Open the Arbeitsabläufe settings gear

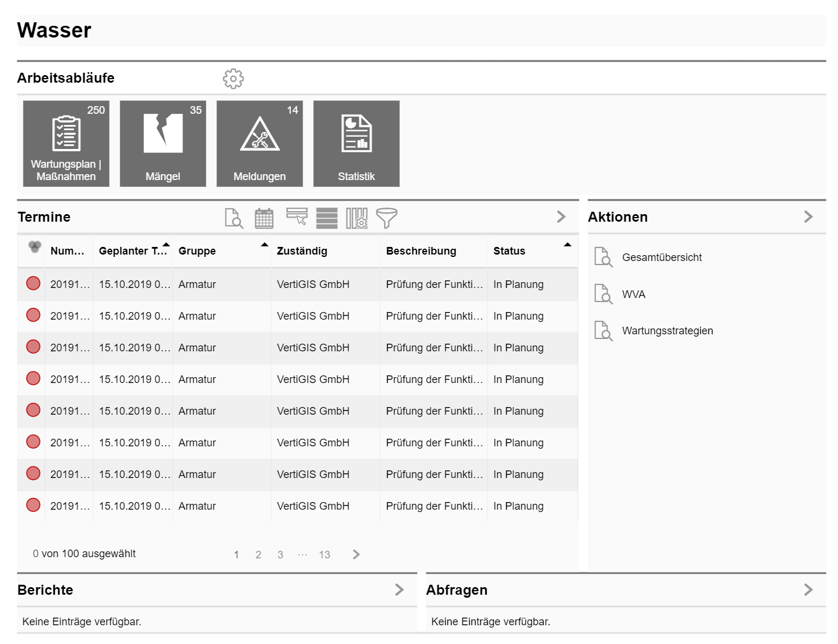tap(233, 78)
